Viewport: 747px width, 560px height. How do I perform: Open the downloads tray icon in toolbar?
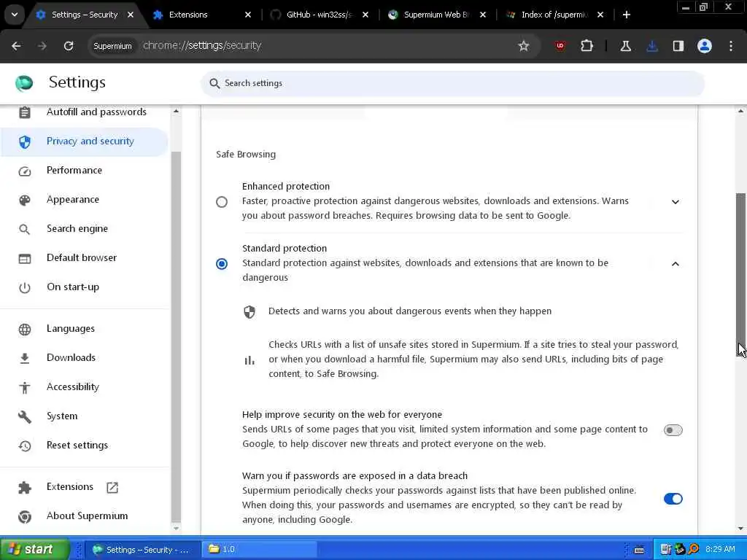(652, 46)
